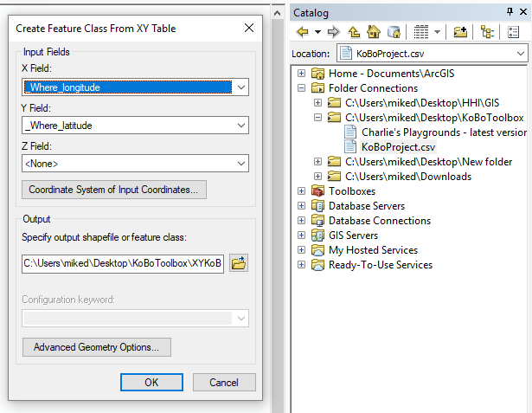Click the Back arrow in Catalog toolbar
Image resolution: width=532 pixels, height=413 pixels.
pyautogui.click(x=302, y=32)
